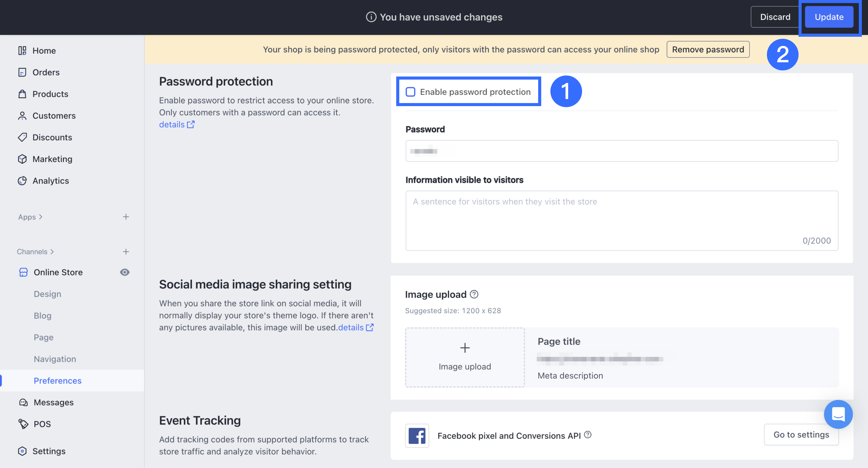This screenshot has height=468, width=868.
Task: Tick the Enable password protection checkbox
Action: [411, 92]
